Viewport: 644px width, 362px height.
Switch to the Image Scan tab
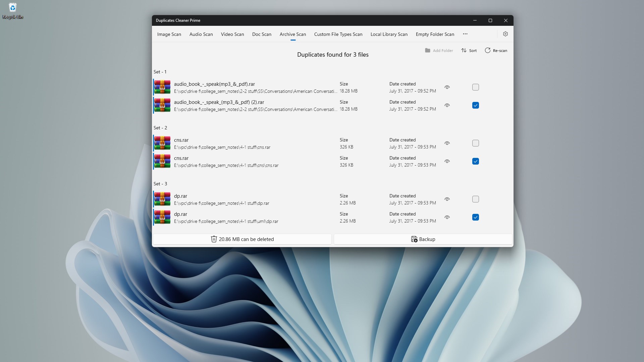[x=169, y=34]
